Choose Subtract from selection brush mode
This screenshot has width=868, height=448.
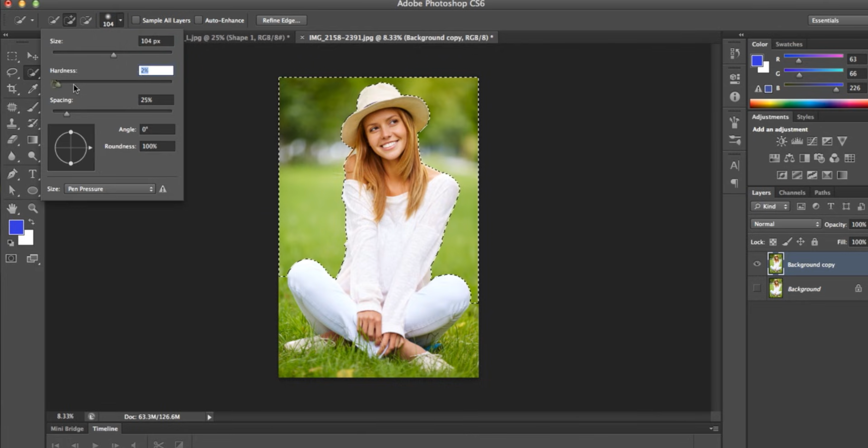pos(86,20)
